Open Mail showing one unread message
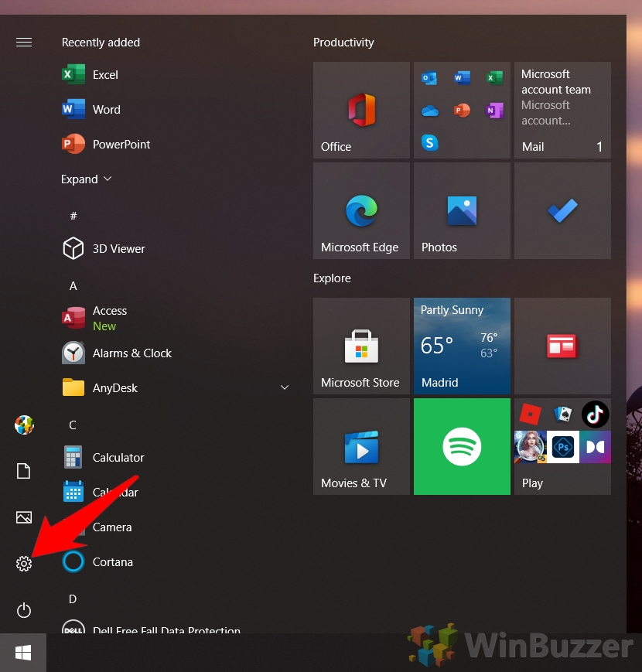 (x=562, y=110)
